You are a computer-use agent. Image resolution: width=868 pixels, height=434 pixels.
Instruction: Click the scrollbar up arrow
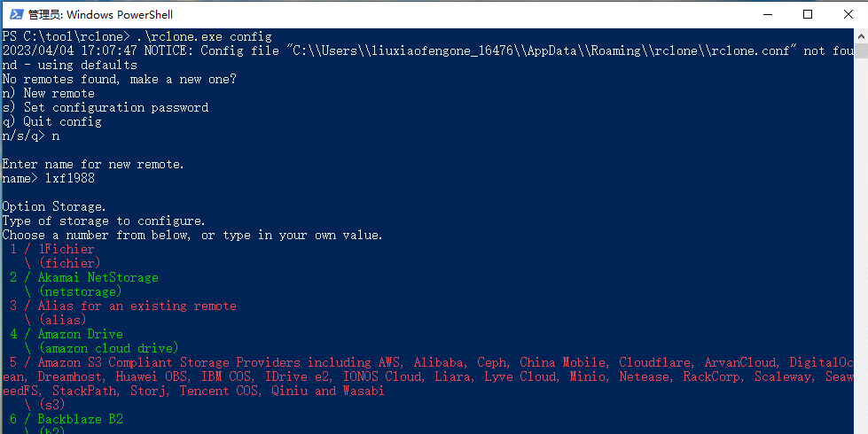(860, 36)
